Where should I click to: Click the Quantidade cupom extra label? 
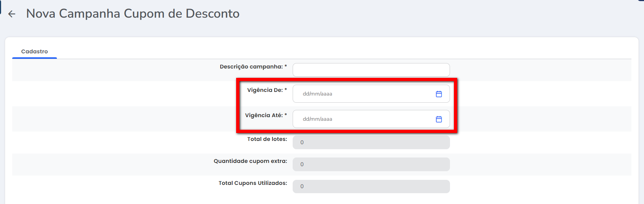(x=250, y=161)
